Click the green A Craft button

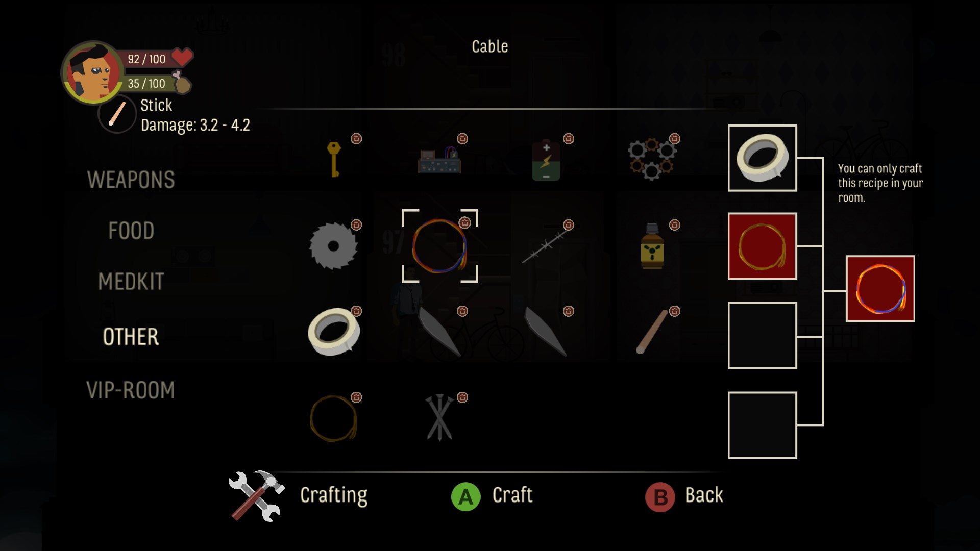(x=492, y=496)
